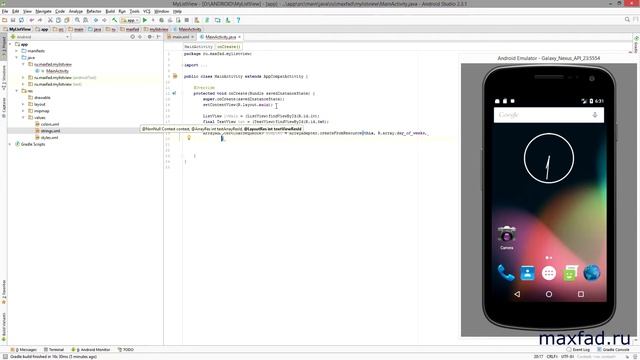The image size is (640, 360).
Task: Click the Open folder toolbar icon
Action: 4,20
